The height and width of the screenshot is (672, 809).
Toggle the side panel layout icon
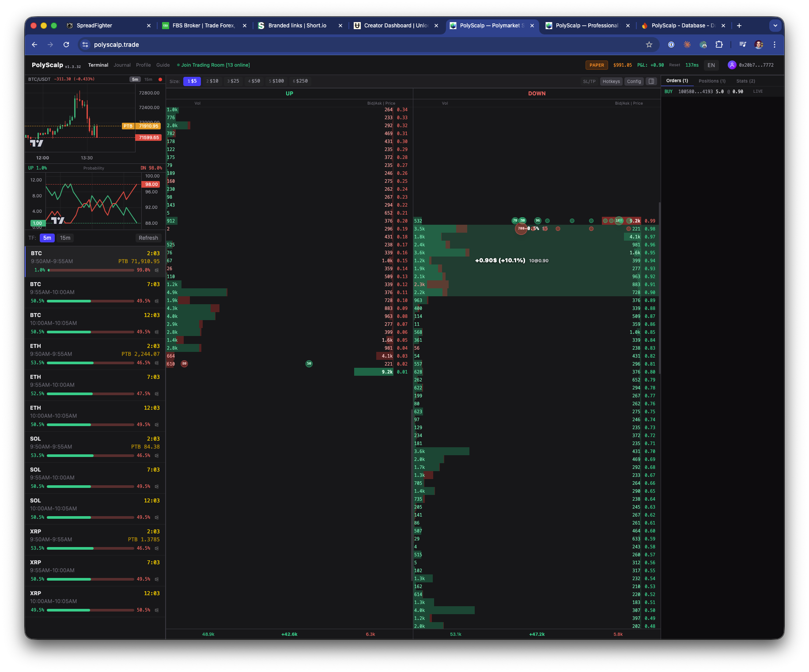click(x=651, y=81)
